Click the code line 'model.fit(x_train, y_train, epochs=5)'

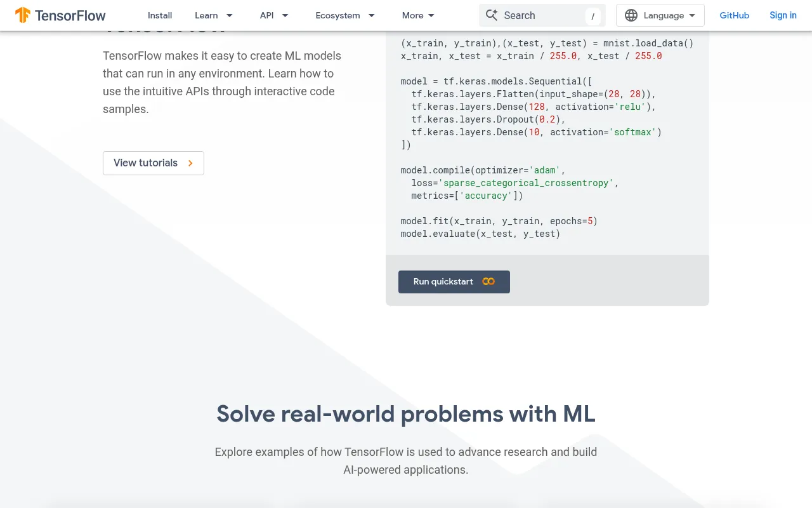pyautogui.click(x=499, y=221)
